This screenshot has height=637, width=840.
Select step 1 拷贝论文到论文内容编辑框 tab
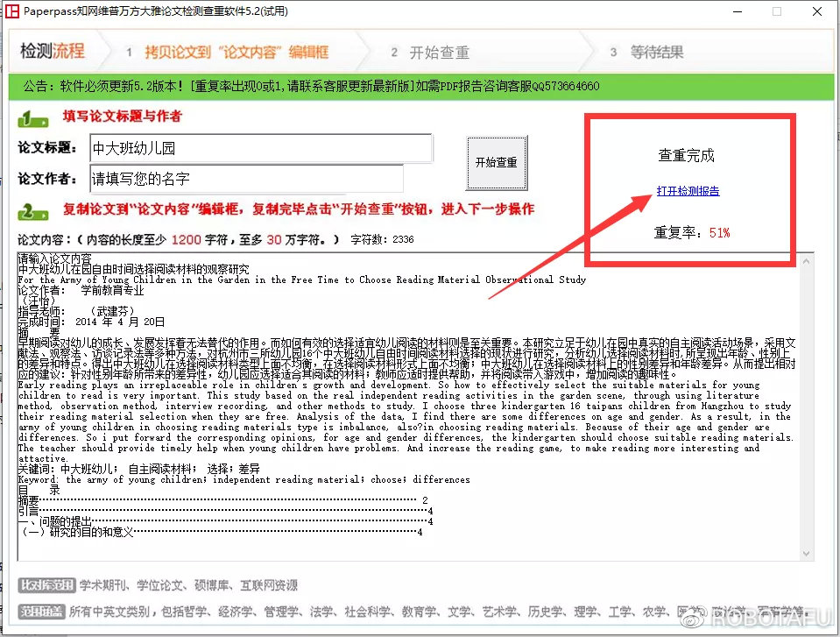point(228,52)
